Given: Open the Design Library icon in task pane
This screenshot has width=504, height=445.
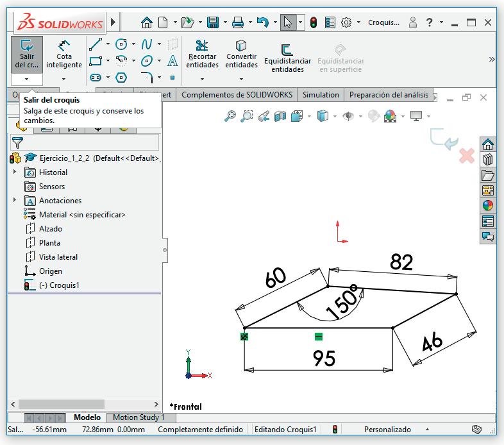Looking at the screenshot, I should click(x=488, y=160).
